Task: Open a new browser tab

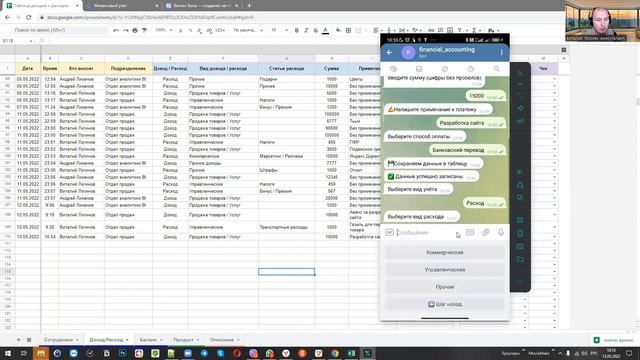Action: pyautogui.click(x=249, y=6)
